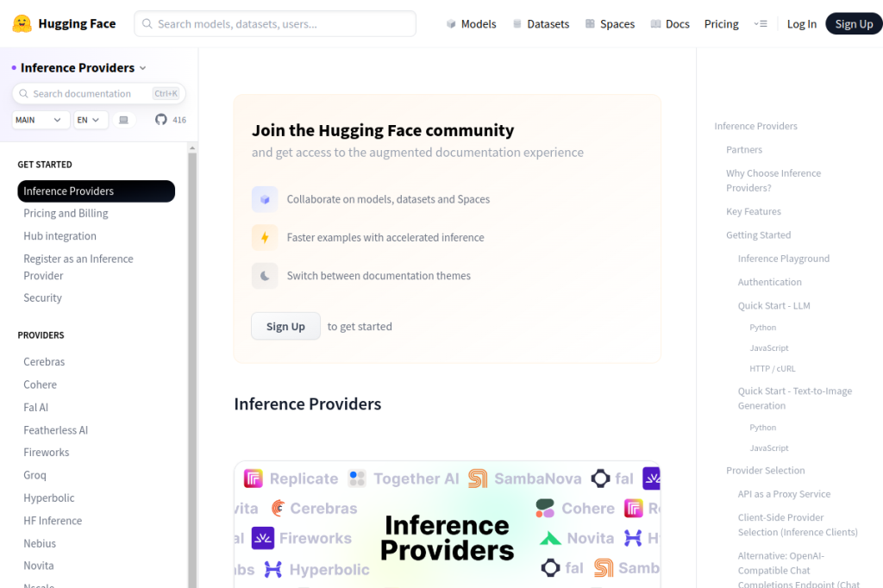Click the cube icon beside Collaborate on models
883x588 pixels.
coord(265,199)
